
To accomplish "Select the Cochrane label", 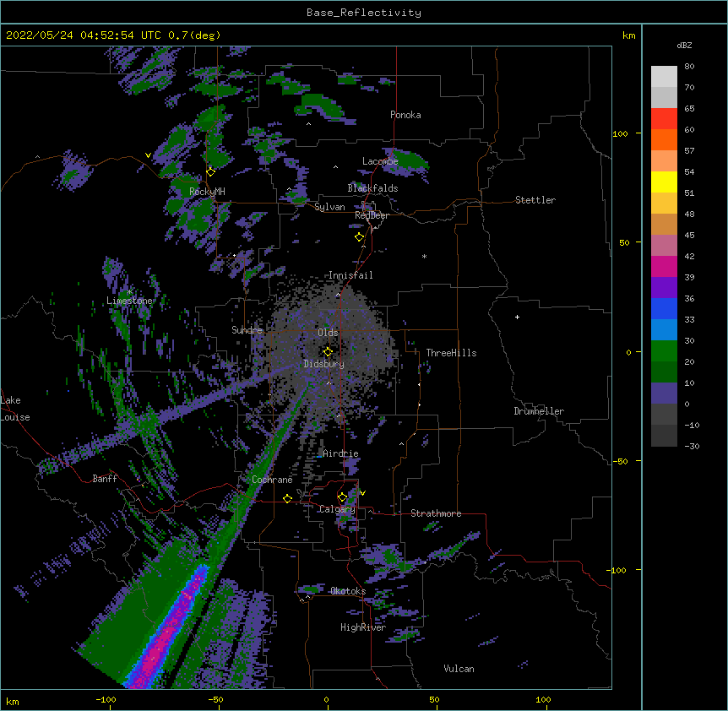I will click(272, 480).
